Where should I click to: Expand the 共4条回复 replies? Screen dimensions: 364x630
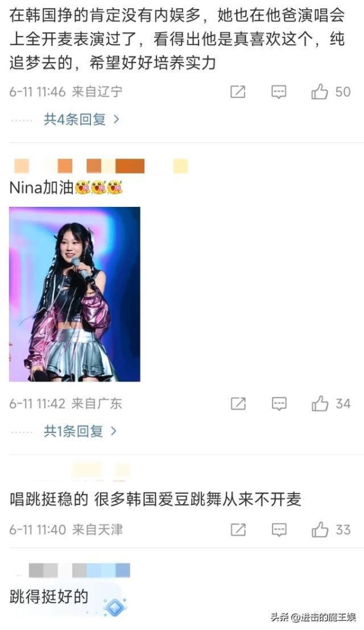(x=75, y=120)
